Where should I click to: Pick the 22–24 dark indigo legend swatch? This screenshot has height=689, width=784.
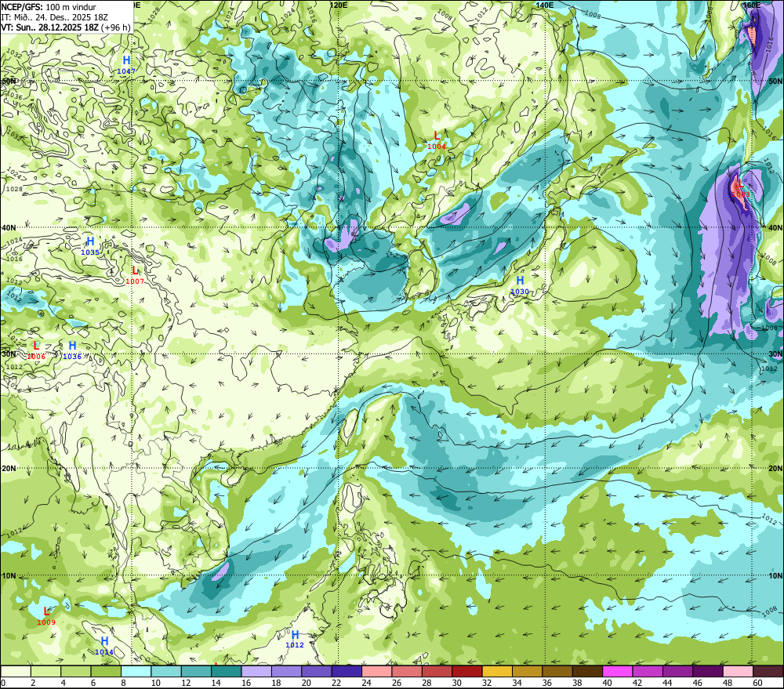pos(347,672)
